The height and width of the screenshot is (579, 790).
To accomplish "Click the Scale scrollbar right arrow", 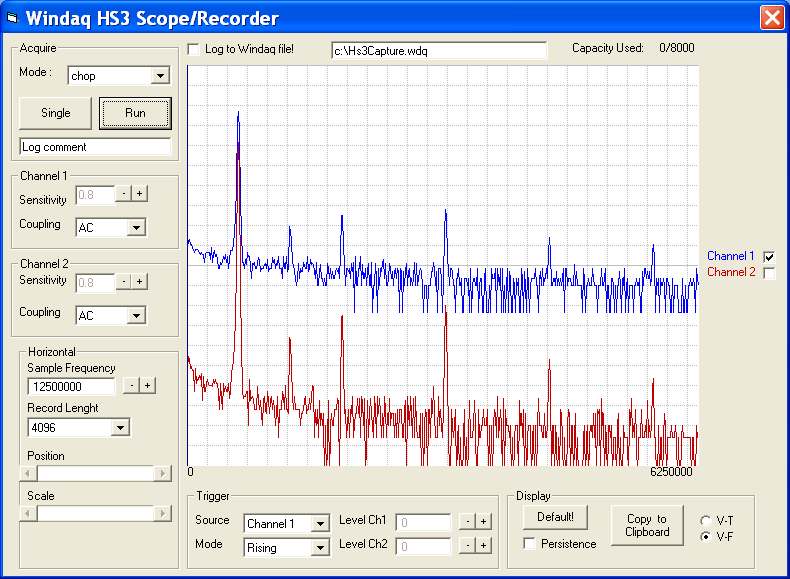I will click(162, 514).
